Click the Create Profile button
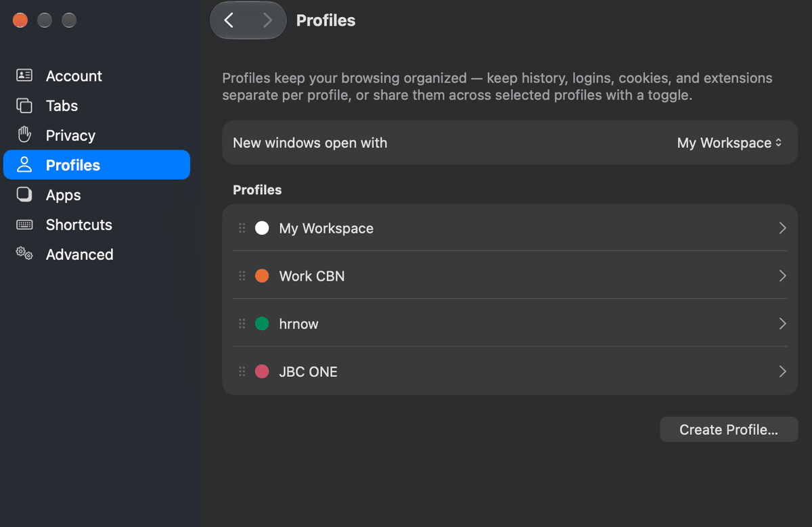812x527 pixels. pos(729,430)
